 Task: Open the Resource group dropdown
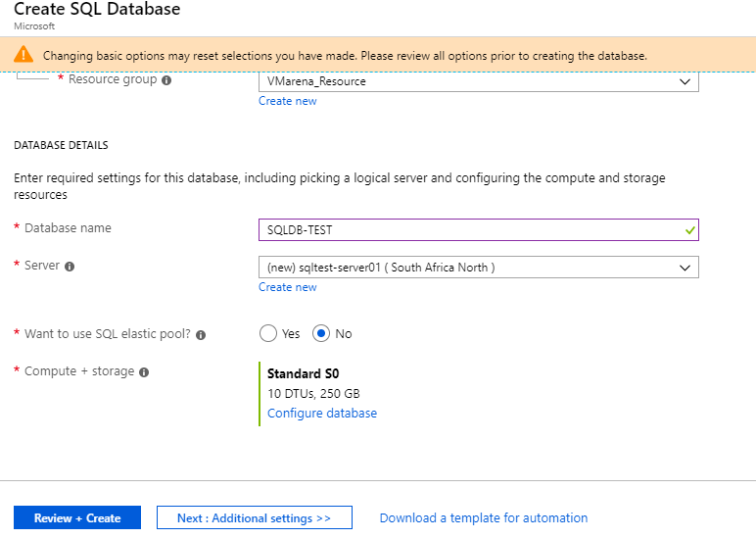point(478,81)
